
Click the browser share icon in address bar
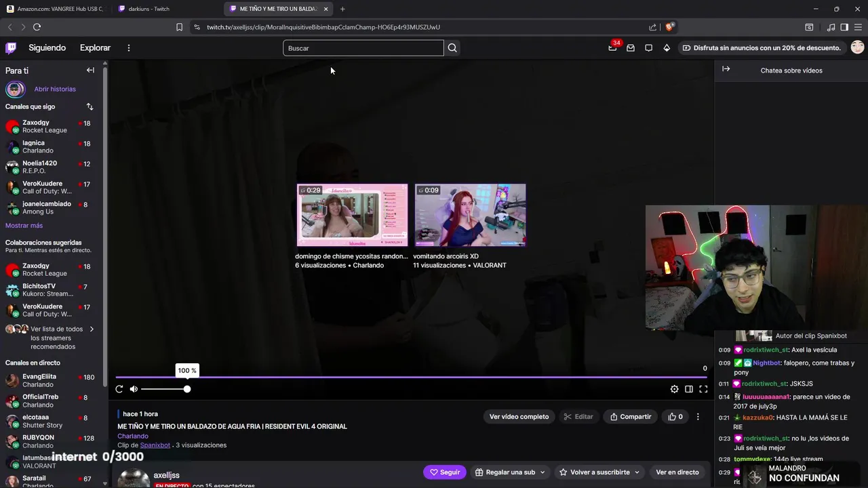pyautogui.click(x=652, y=27)
